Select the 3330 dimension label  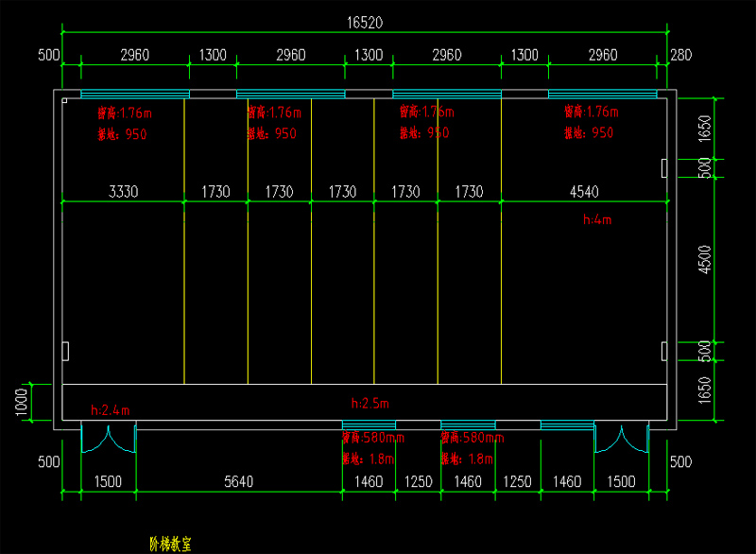[x=123, y=192]
